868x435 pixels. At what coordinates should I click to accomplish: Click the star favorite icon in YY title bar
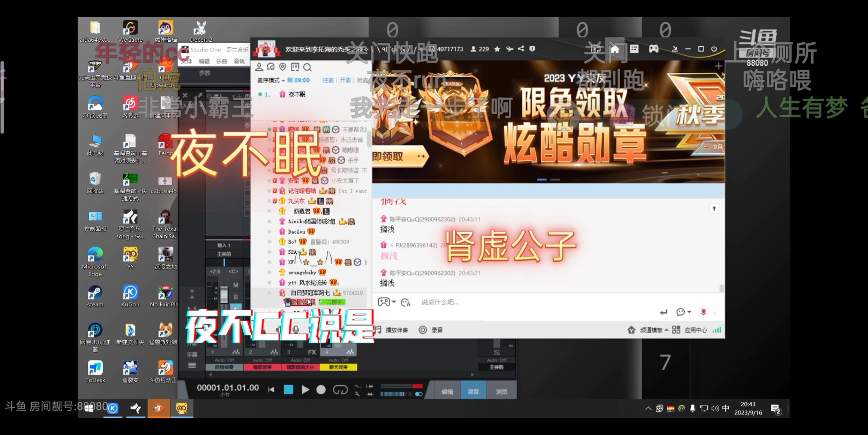pyautogui.click(x=497, y=49)
